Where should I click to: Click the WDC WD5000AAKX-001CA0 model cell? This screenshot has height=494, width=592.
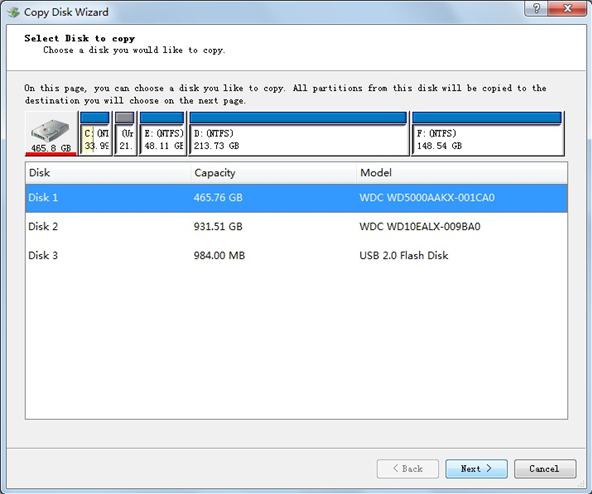427,198
